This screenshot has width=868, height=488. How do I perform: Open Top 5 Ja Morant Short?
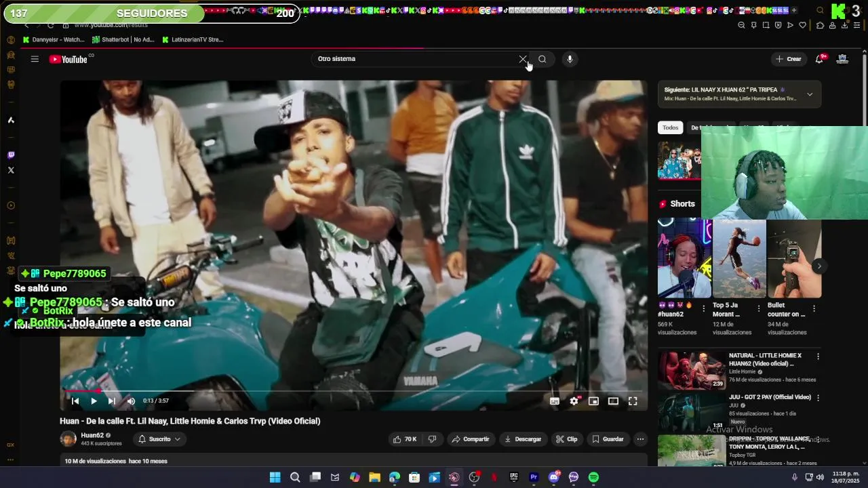[739, 258]
